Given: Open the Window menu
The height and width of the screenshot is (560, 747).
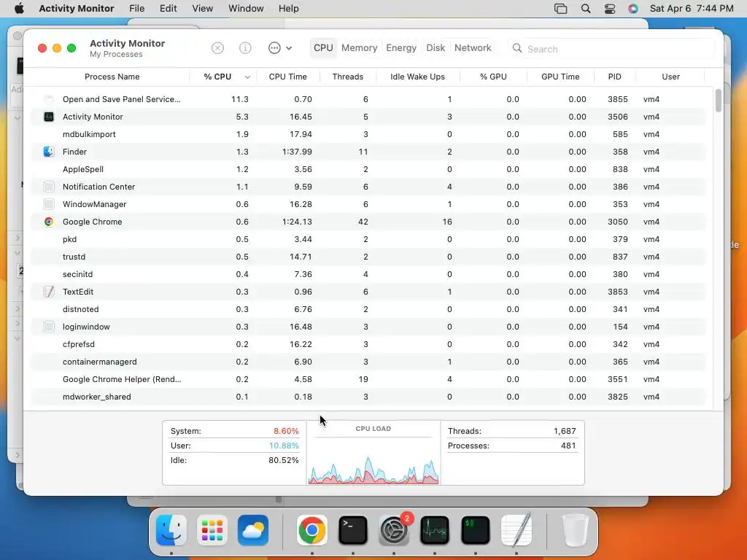Looking at the screenshot, I should 246,9.
